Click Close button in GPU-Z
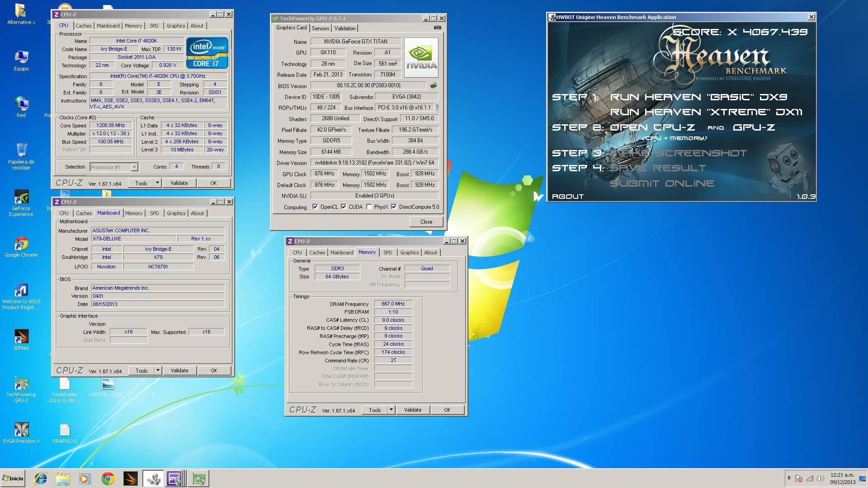The image size is (868, 488). 426,222
